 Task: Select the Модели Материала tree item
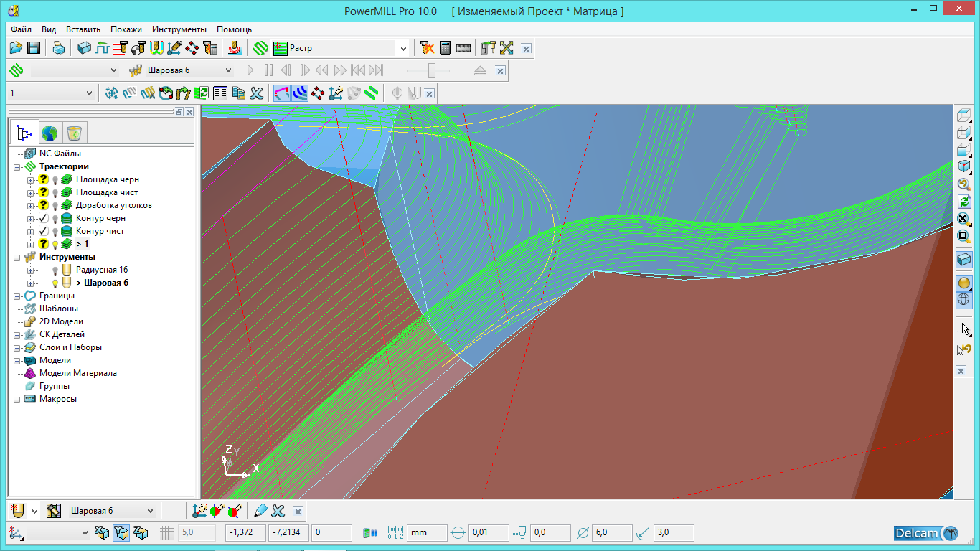[77, 373]
